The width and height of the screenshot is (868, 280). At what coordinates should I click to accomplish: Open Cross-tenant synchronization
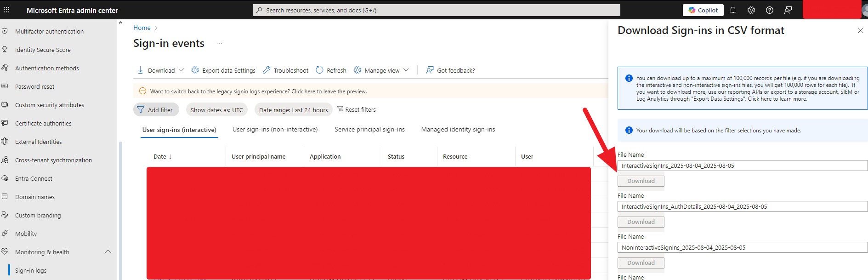[53, 160]
